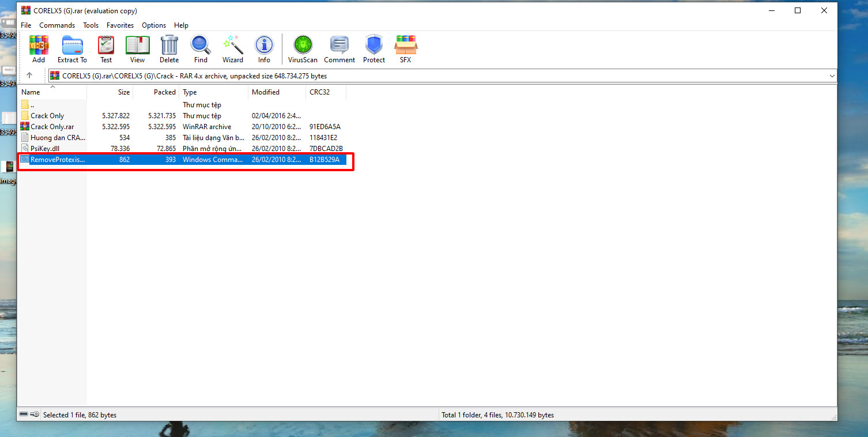Click CRC32 value B12B529A

coord(324,160)
